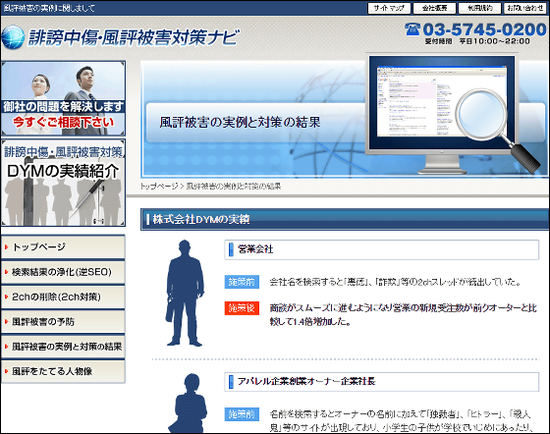The height and width of the screenshot is (434, 550).
Task: Open the 会社概要 header button
Action: click(435, 8)
